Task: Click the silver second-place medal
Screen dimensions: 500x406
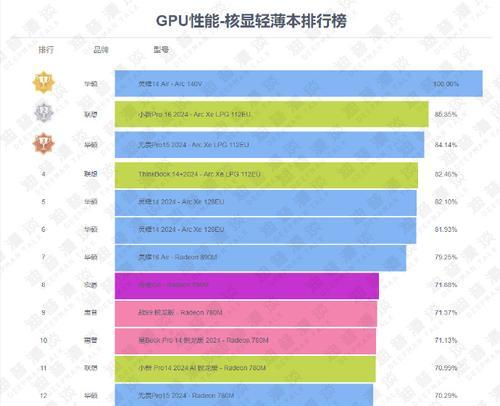Action: coord(44,112)
